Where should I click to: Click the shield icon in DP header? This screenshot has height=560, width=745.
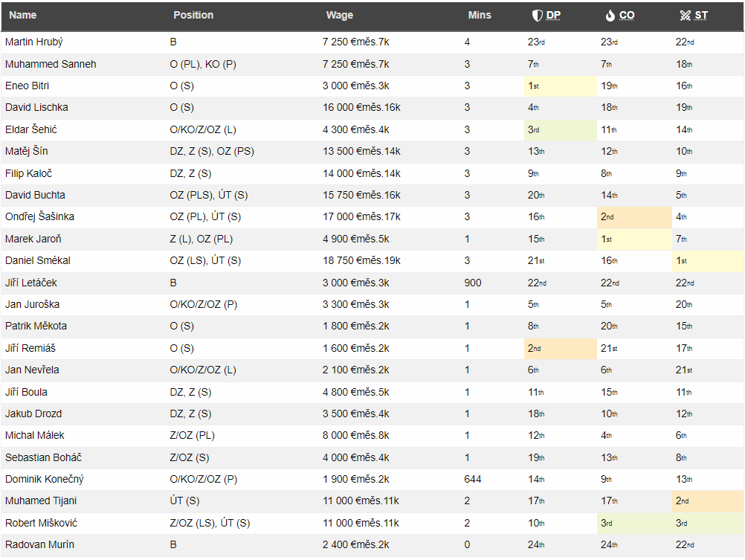(x=537, y=16)
